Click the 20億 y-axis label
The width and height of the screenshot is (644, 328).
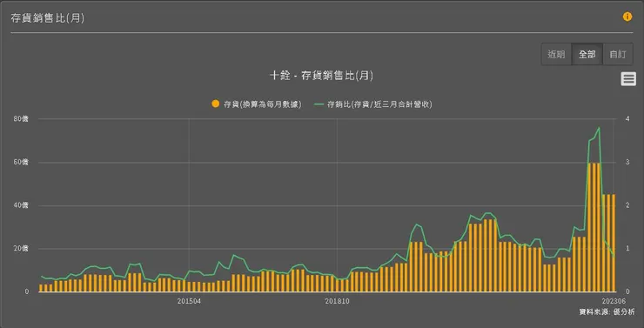pos(22,249)
